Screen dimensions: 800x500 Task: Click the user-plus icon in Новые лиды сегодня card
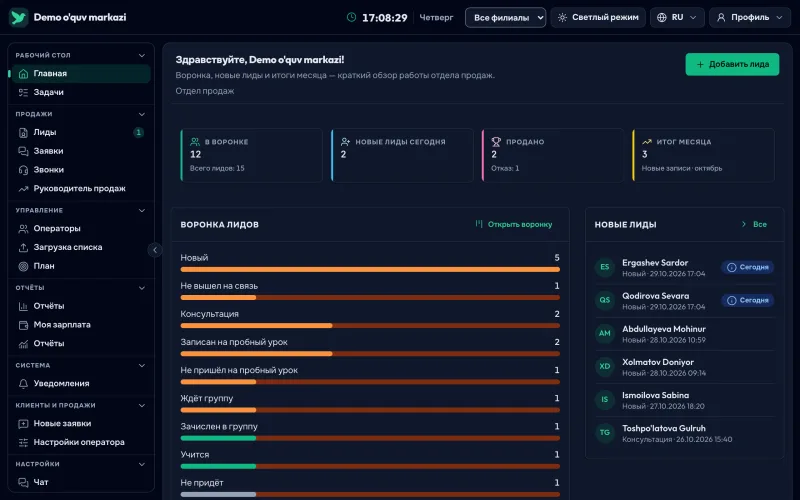pos(345,142)
